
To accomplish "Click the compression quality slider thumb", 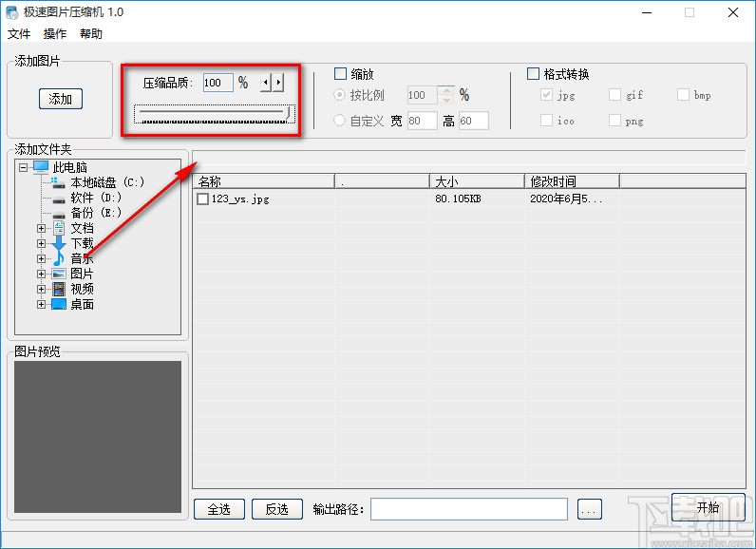I will click(x=289, y=113).
